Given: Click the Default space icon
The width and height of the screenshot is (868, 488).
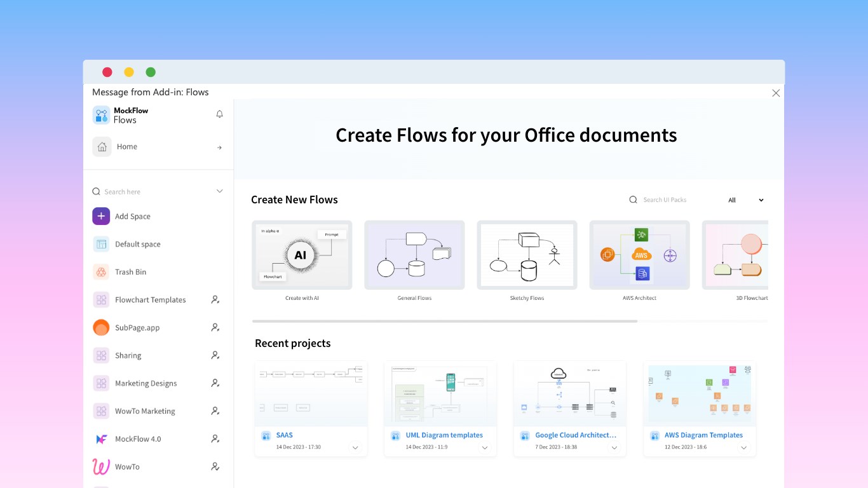Looking at the screenshot, I should coord(101,244).
